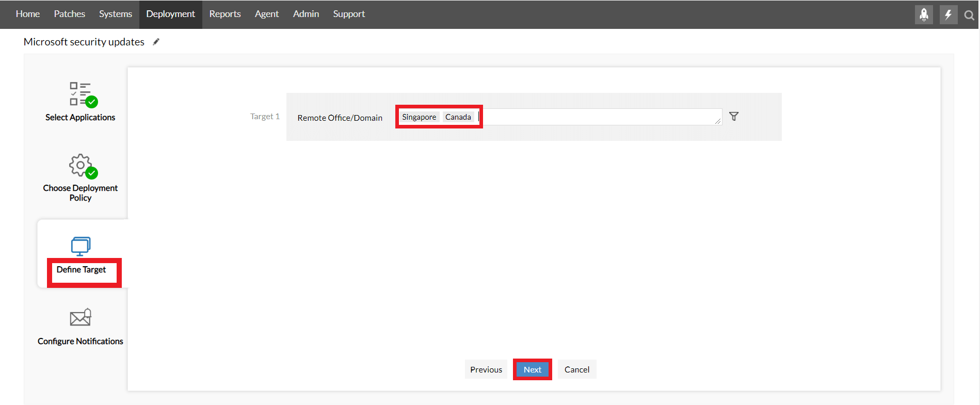Image resolution: width=980 pixels, height=405 pixels.
Task: Edit configuration name with pencil icon
Action: (x=156, y=42)
